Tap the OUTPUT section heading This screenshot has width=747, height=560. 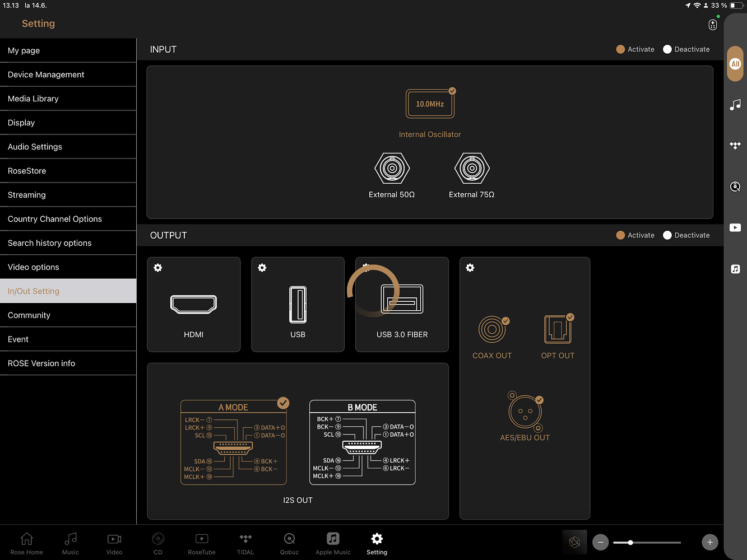pyautogui.click(x=169, y=235)
